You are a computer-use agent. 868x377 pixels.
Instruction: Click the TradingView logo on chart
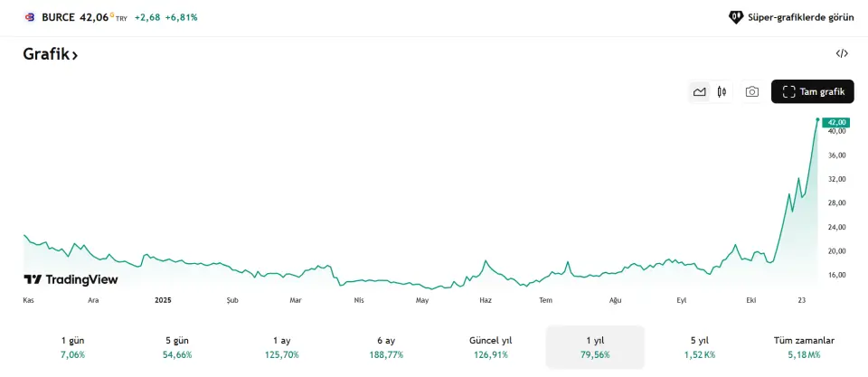click(x=71, y=279)
